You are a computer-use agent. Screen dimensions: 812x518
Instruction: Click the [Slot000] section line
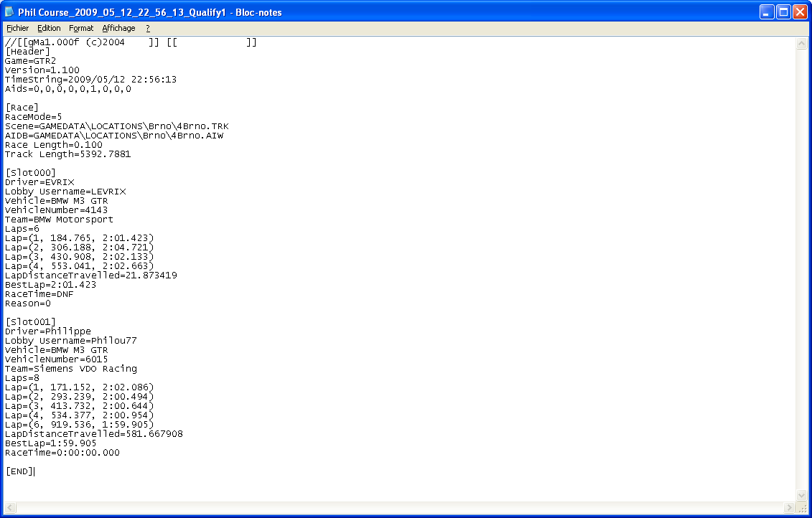pos(30,173)
